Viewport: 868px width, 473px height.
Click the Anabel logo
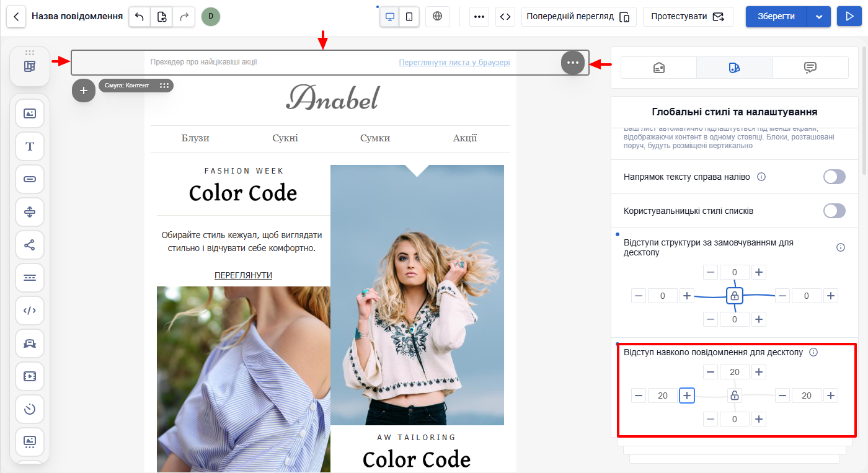tap(332, 97)
